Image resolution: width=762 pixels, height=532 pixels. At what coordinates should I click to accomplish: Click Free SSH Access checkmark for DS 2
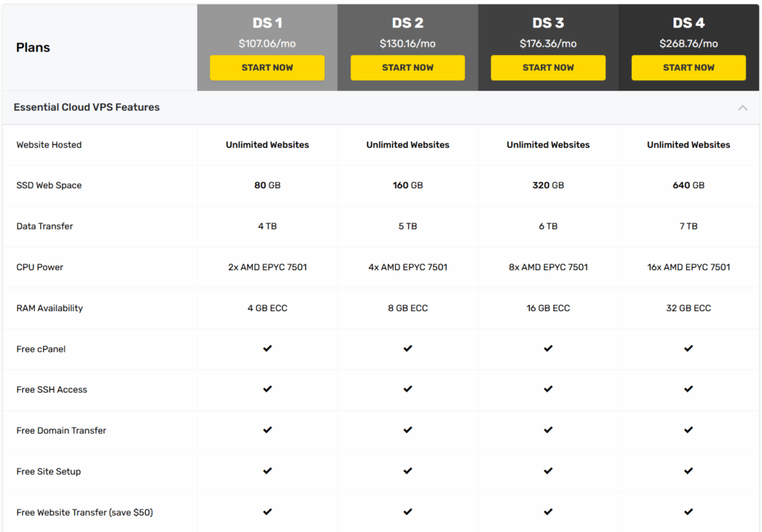(408, 389)
